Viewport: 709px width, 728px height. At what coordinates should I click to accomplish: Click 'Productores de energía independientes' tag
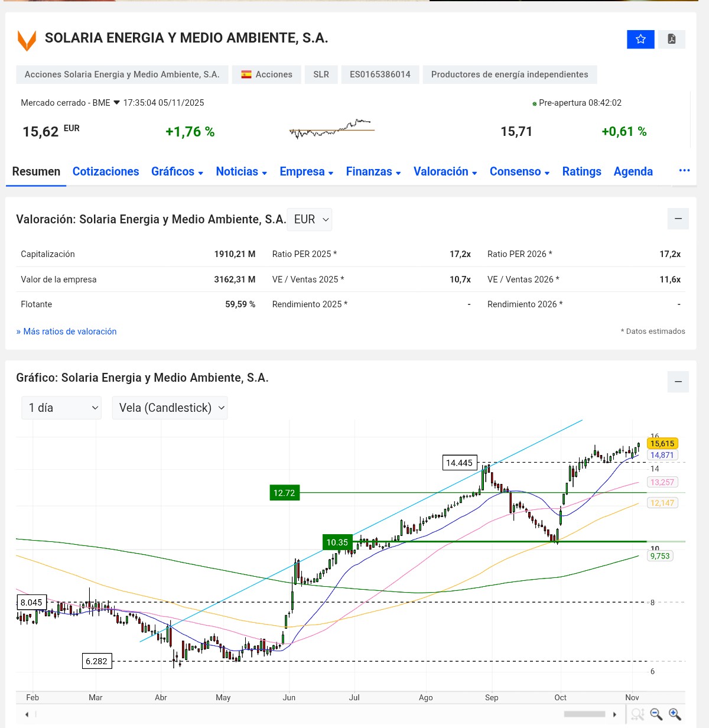coord(509,74)
